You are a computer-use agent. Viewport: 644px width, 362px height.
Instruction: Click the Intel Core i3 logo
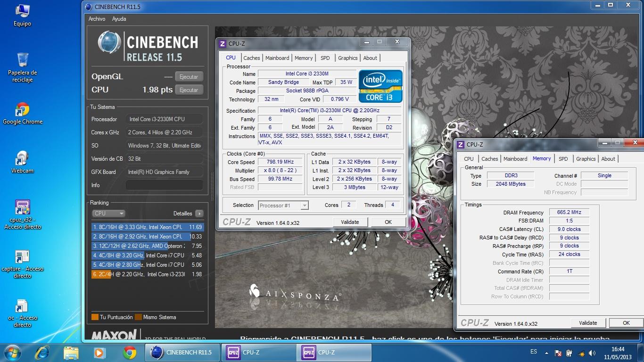[x=380, y=86]
